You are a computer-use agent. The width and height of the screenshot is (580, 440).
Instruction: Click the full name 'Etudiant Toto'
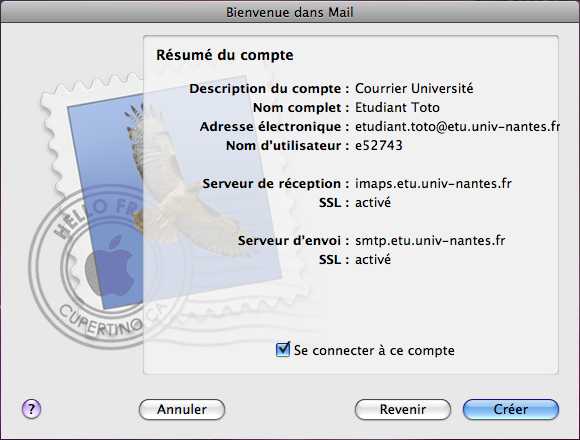pos(397,108)
